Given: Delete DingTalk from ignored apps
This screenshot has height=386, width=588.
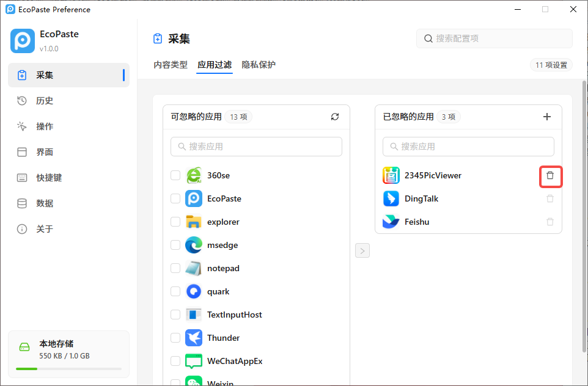Looking at the screenshot, I should coord(550,198).
